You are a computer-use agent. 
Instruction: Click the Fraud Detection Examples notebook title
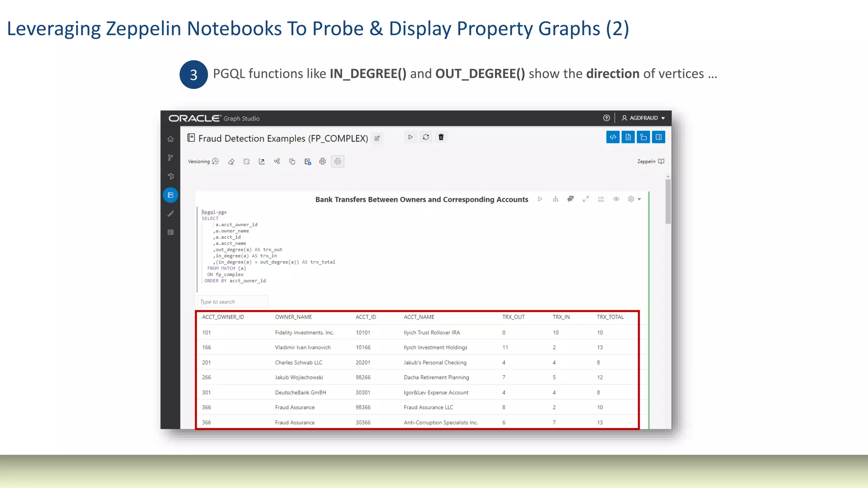[283, 139]
